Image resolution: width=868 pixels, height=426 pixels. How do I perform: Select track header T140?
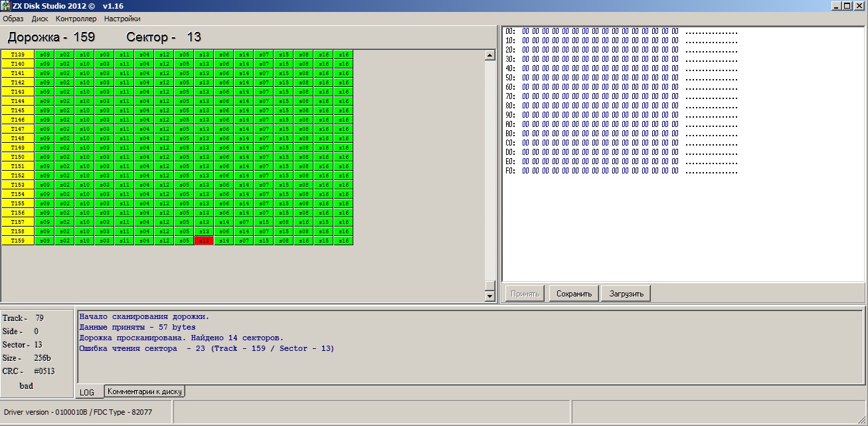[18, 64]
